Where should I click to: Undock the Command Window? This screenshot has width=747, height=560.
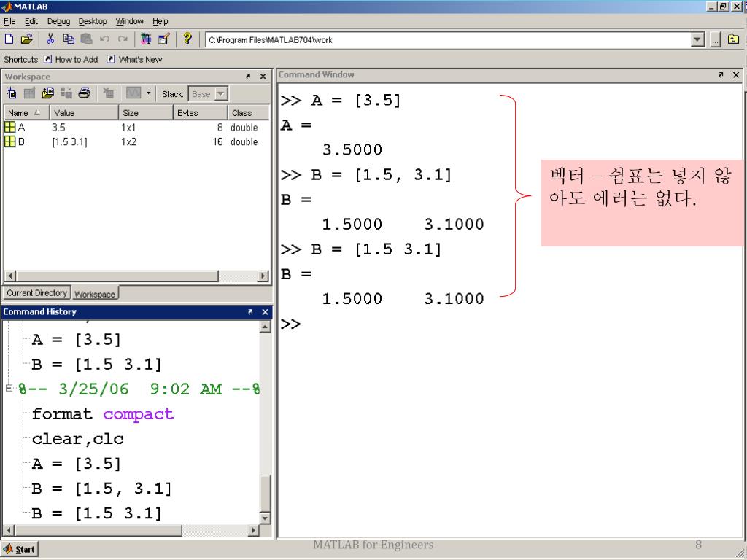click(x=721, y=75)
